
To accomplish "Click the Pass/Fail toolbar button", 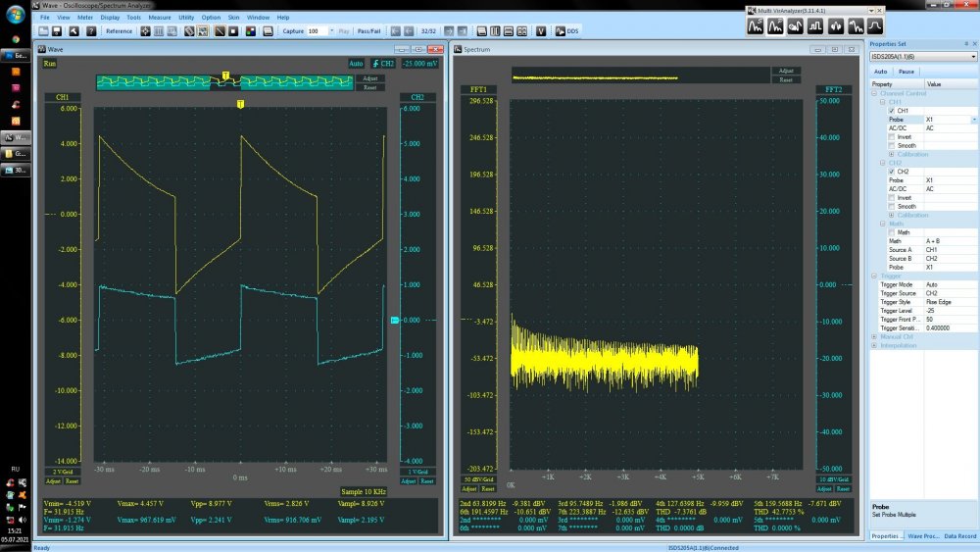I will (369, 31).
